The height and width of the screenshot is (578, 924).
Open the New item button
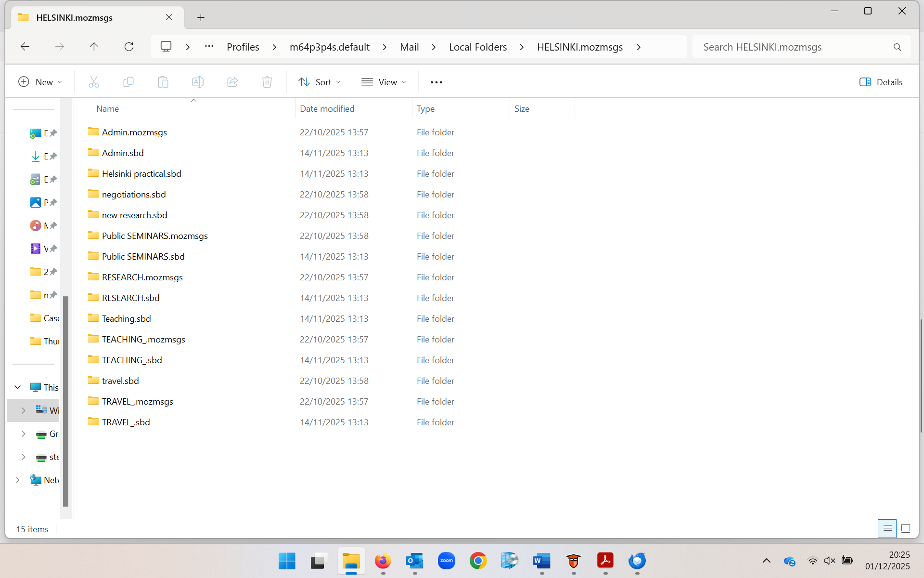point(40,82)
